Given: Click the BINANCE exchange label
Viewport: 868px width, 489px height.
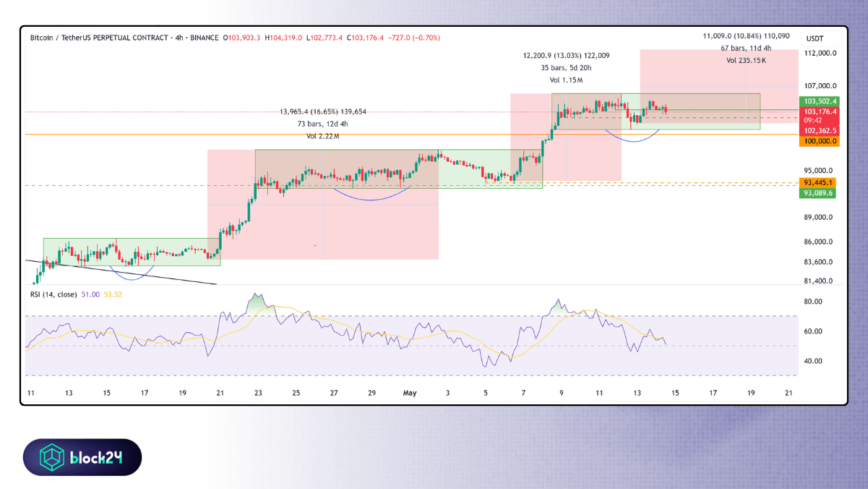Looking at the screenshot, I should [x=204, y=38].
